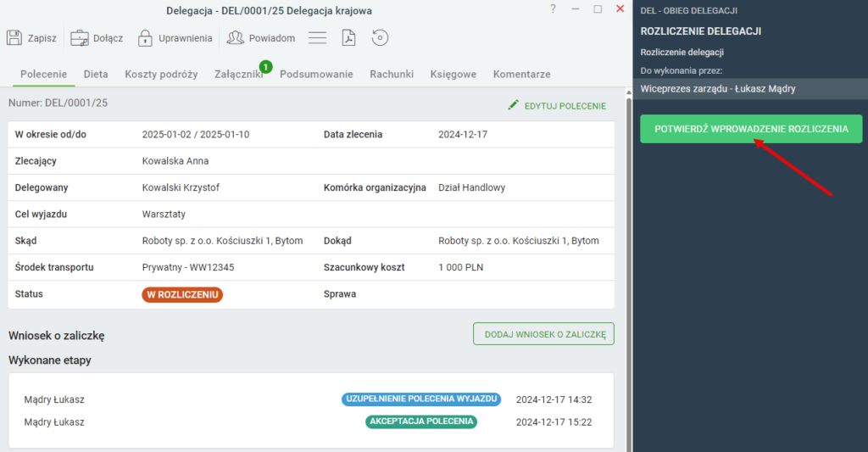Open the Rachunki tab
Screen dimensions: 868x452
[392, 75]
